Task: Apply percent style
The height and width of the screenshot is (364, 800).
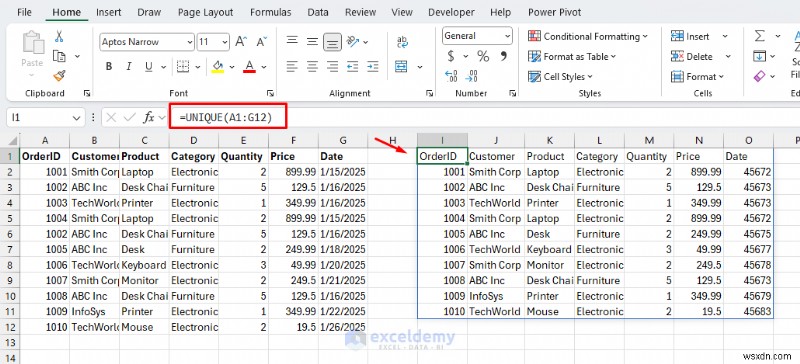Action: pyautogui.click(x=483, y=56)
